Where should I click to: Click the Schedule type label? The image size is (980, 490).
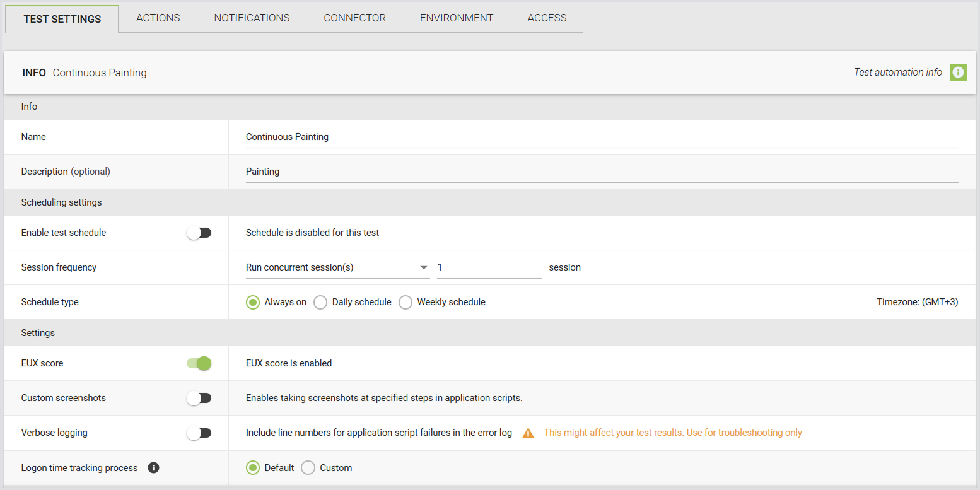click(50, 302)
